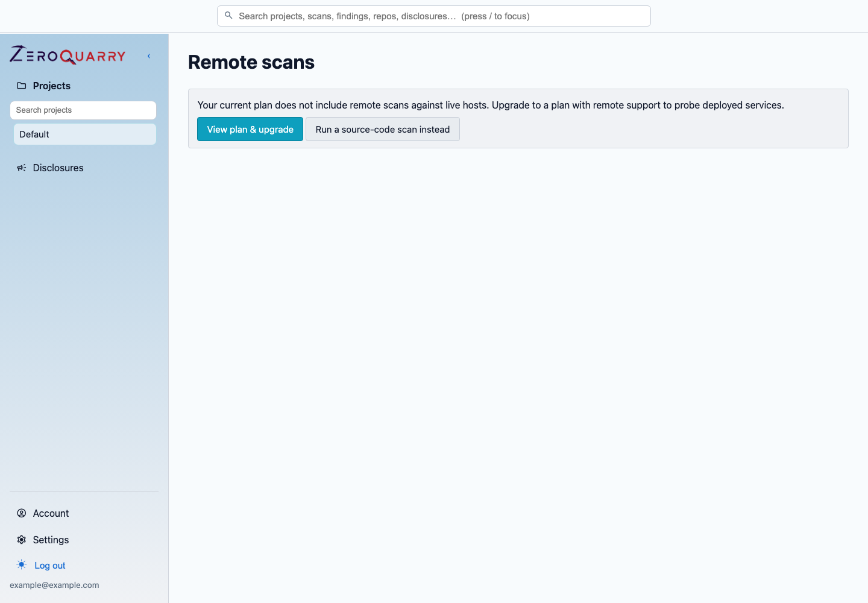Open the Disclosures page
868x603 pixels.
pyautogui.click(x=58, y=168)
